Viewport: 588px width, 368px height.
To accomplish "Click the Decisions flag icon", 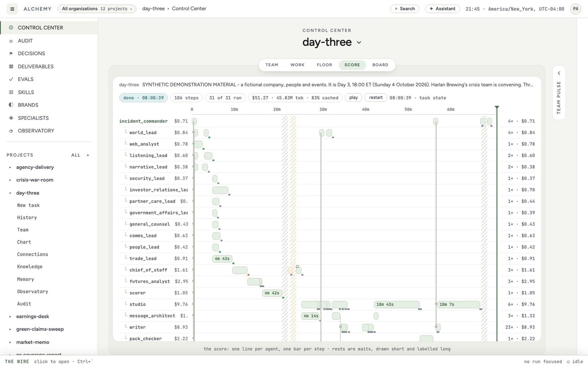I will click(x=11, y=54).
